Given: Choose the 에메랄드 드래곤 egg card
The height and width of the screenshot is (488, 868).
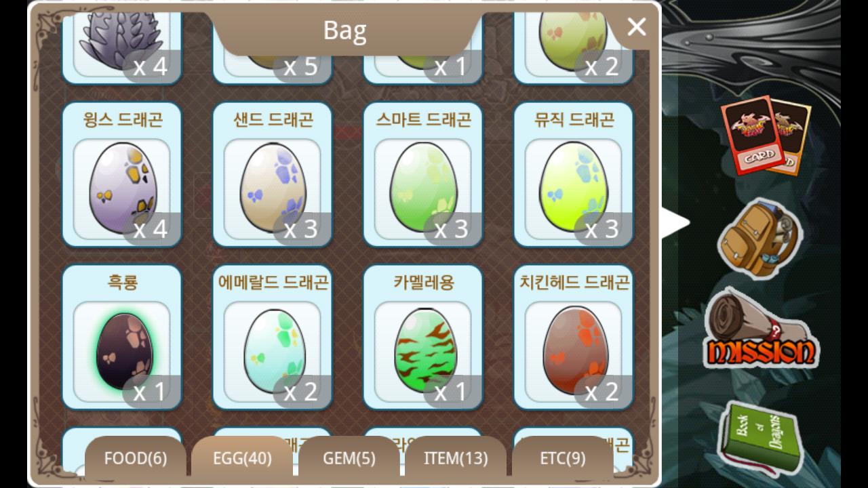Looking at the screenshot, I should (x=273, y=337).
